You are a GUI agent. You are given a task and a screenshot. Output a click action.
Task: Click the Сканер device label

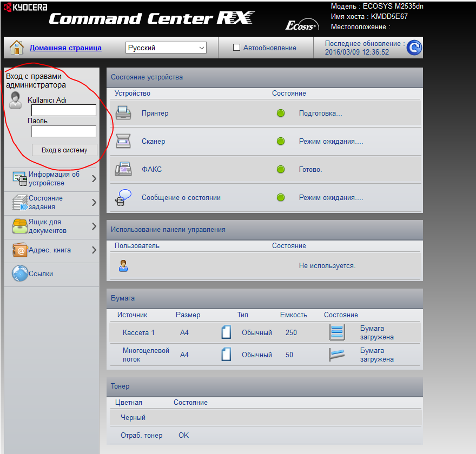153,141
